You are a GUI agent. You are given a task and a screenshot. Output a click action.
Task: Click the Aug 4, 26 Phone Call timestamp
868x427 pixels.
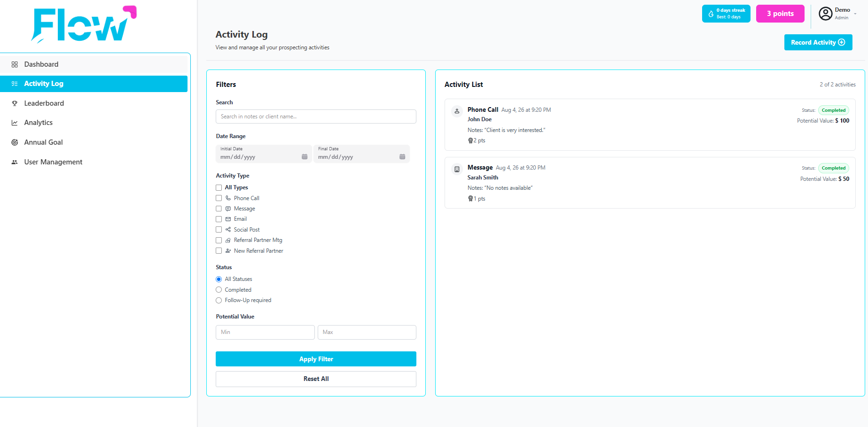(526, 110)
